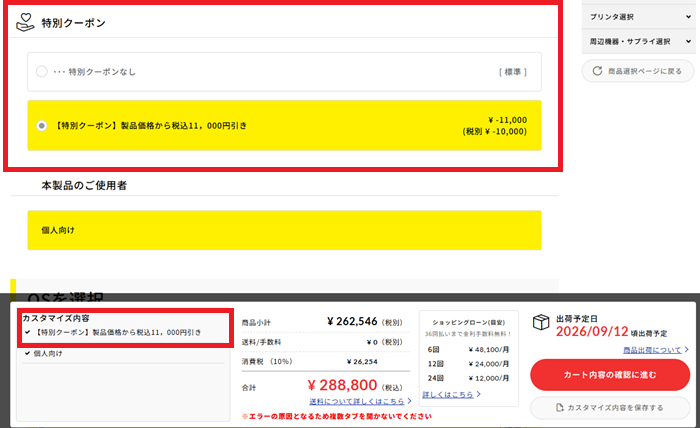Image resolution: width=700 pixels, height=428 pixels.
Task: Click the 12回 ¥24,000/月 loan row
Action: 468,364
